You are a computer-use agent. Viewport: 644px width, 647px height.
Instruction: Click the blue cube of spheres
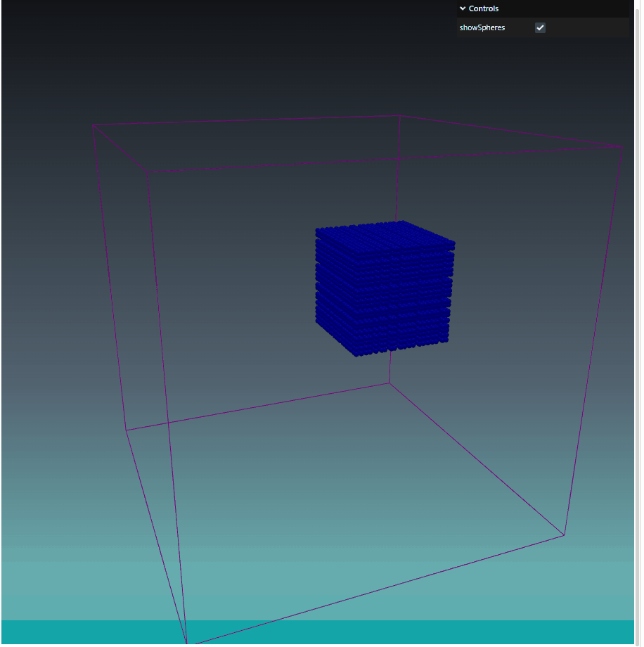coord(385,288)
